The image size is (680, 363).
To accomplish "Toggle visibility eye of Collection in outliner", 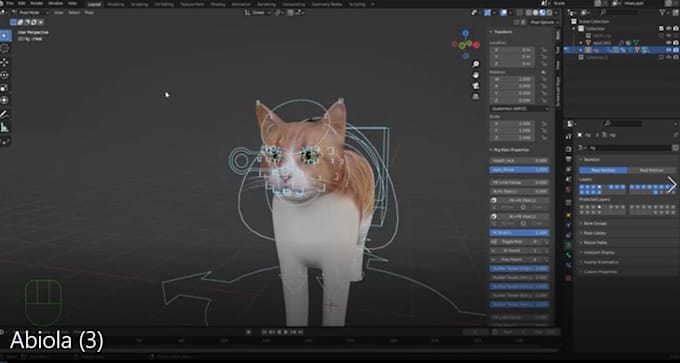I will point(668,28).
